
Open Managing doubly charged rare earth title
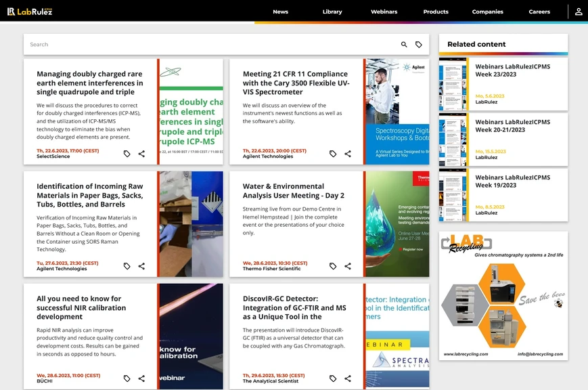click(x=89, y=83)
